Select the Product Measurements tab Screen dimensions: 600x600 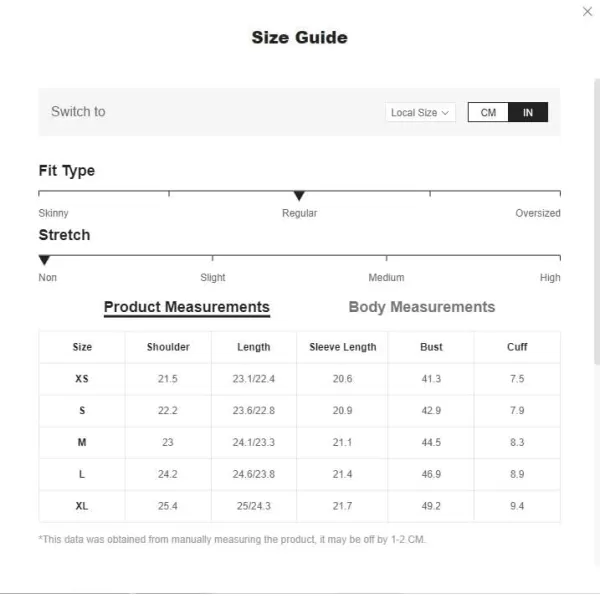coord(187,307)
